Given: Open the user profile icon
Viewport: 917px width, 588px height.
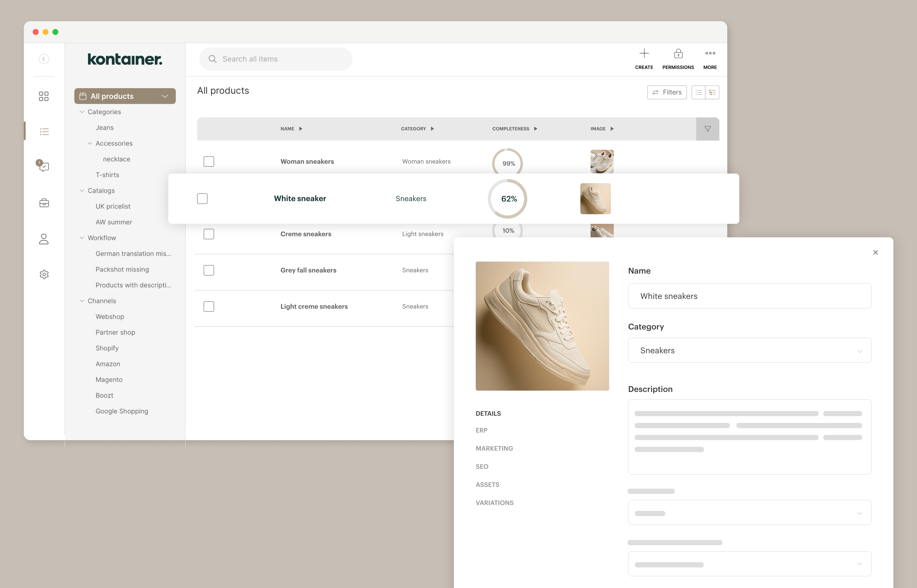Looking at the screenshot, I should pos(44,239).
